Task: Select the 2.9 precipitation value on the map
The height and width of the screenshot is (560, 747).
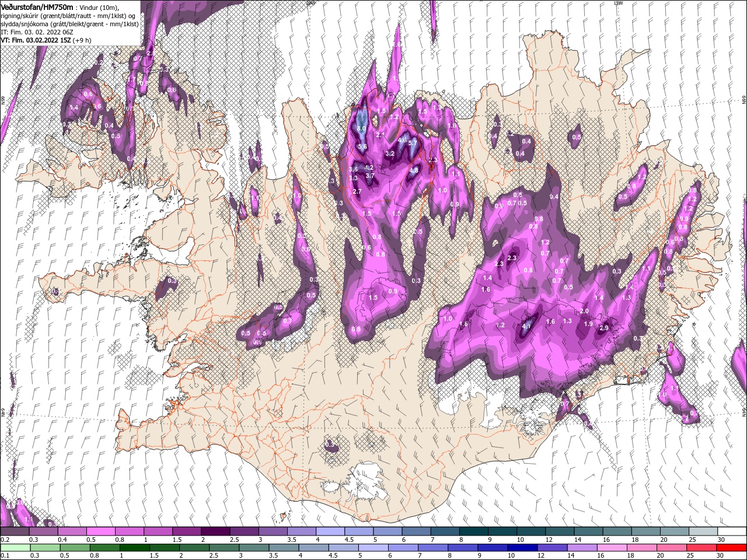Action: pyautogui.click(x=604, y=328)
